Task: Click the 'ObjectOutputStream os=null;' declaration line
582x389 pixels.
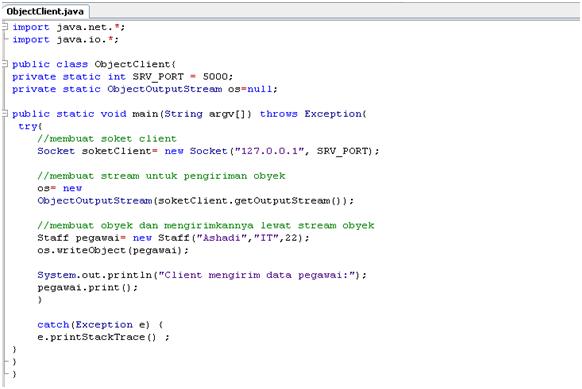Action: 145,89
